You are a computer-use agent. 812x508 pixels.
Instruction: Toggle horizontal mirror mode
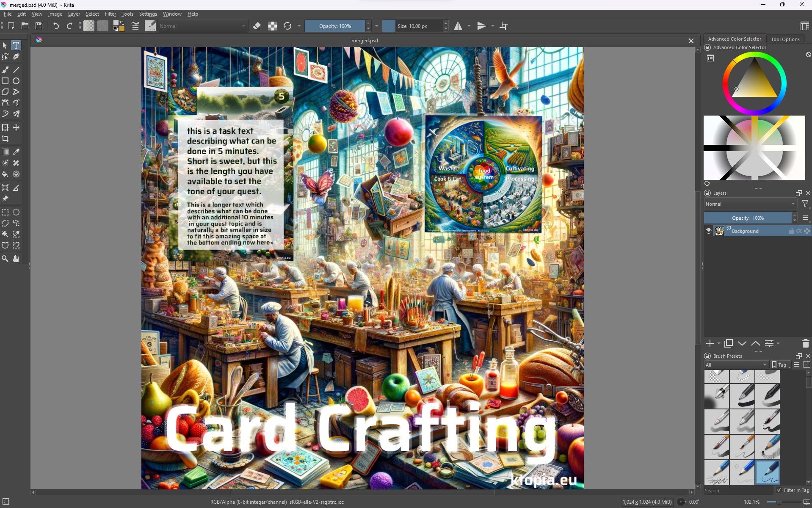458,26
